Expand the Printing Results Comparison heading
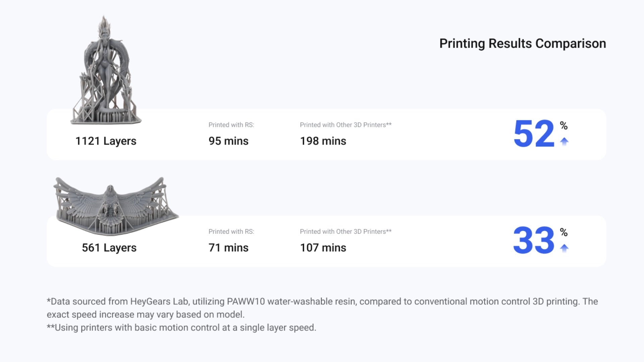This screenshot has width=644, height=362. (523, 43)
